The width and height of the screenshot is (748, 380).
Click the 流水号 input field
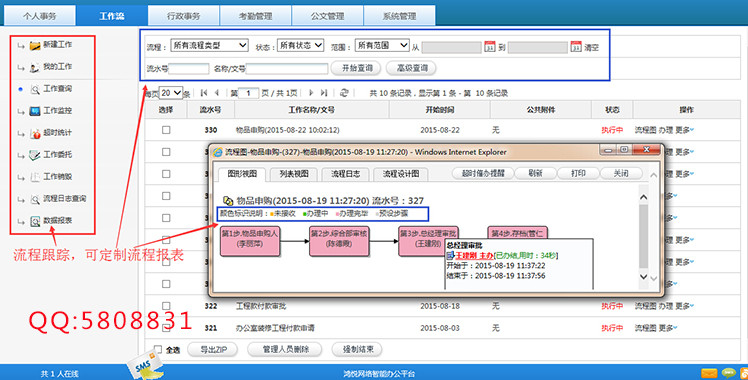pos(189,69)
